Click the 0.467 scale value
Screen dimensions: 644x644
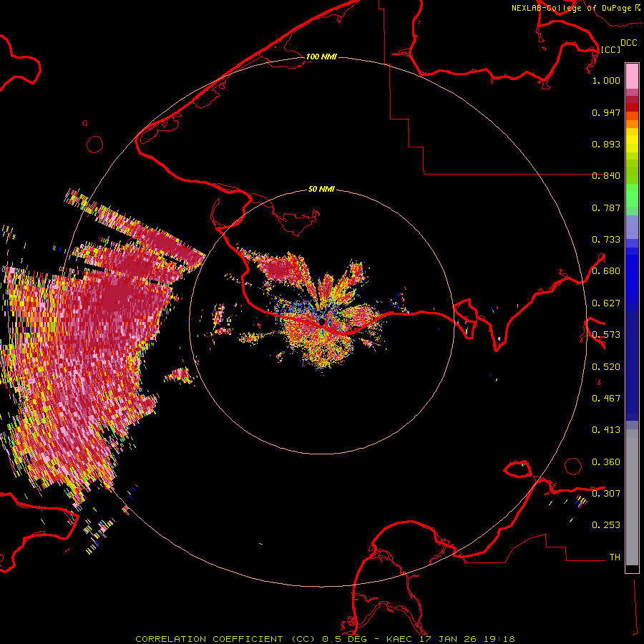606,399
